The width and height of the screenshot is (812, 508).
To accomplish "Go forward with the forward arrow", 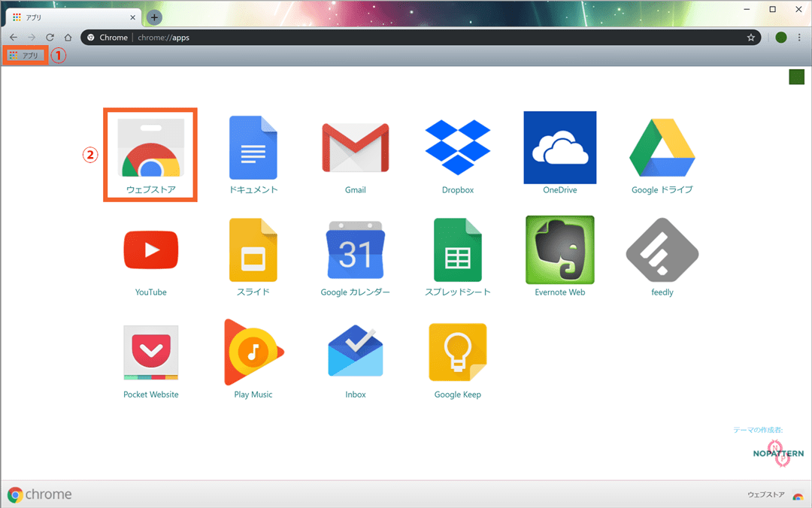I will (32, 38).
